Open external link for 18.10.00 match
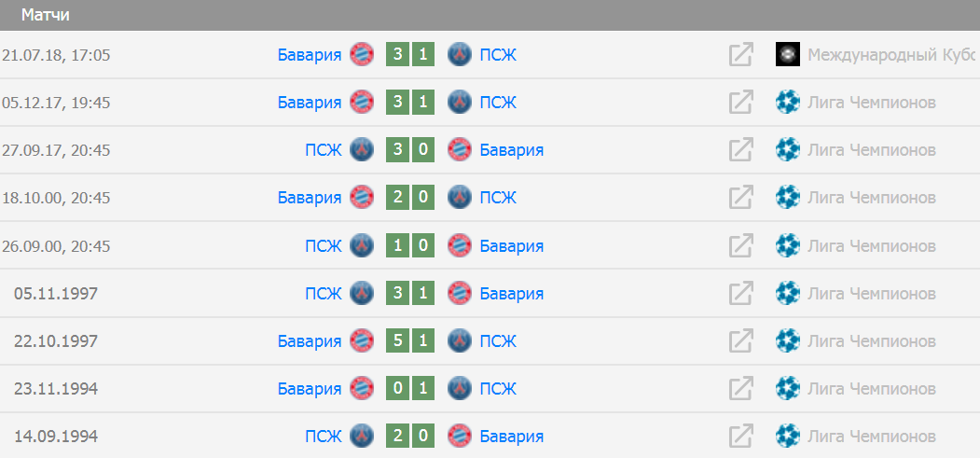Screen dimensions: 980x458 (x=740, y=198)
